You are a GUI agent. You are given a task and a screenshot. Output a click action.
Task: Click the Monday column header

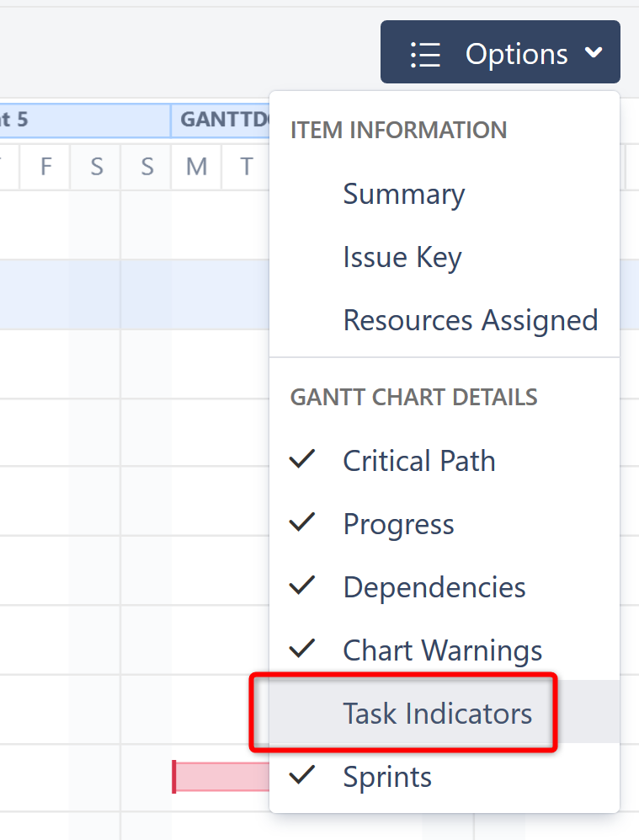[195, 167]
